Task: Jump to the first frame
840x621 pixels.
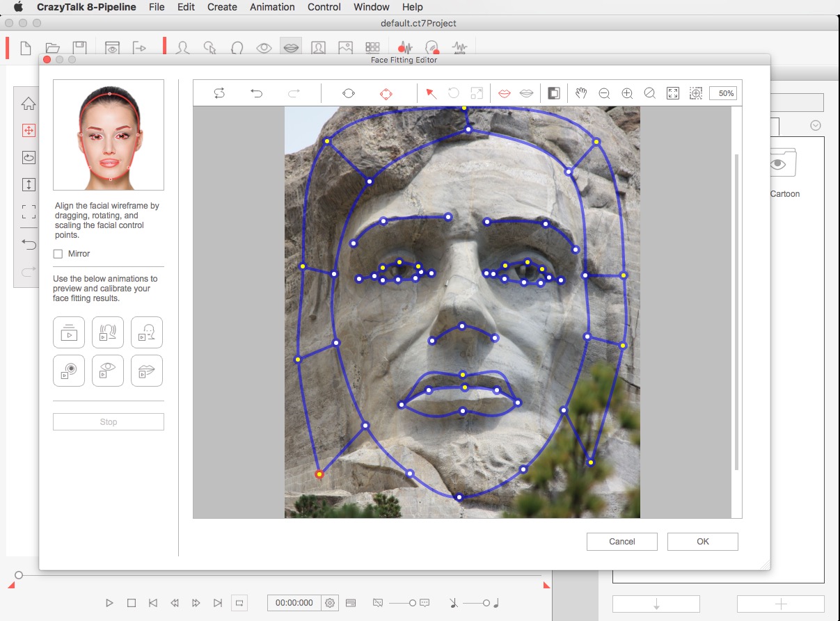Action: click(153, 603)
